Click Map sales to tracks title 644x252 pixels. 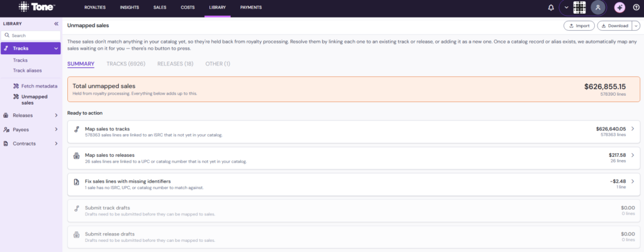tap(107, 129)
